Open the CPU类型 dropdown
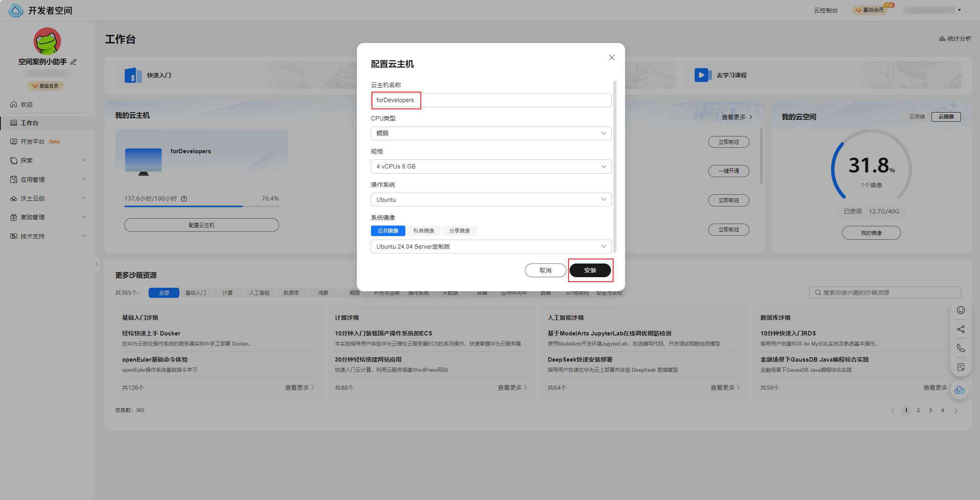The image size is (980, 500). 491,133
